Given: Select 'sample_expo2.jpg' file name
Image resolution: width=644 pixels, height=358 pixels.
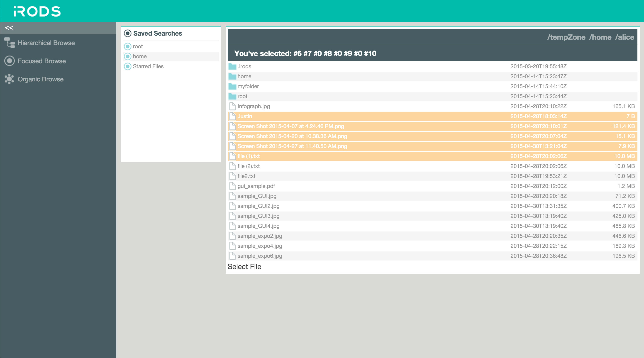Looking at the screenshot, I should pos(259,236).
